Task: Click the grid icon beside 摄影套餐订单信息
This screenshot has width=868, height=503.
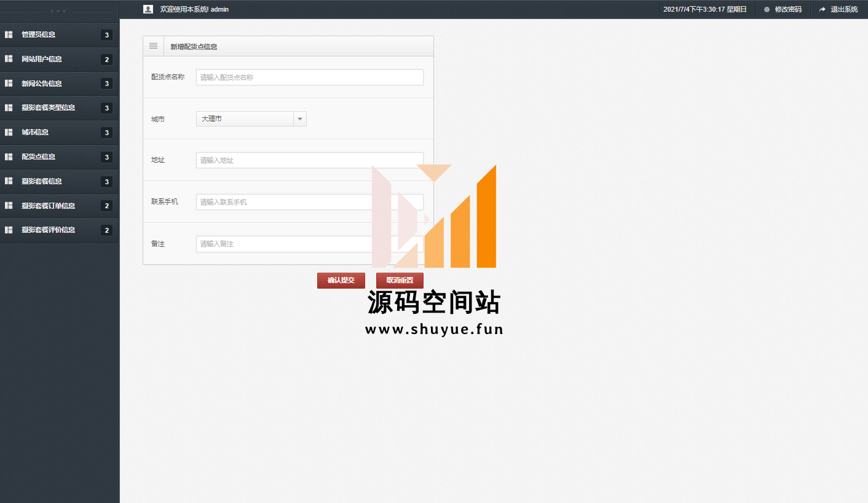Action: click(9, 205)
